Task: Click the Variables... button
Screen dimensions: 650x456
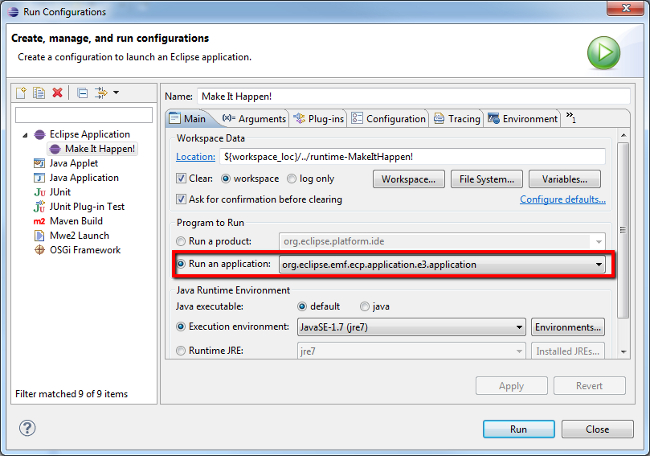Action: point(565,179)
